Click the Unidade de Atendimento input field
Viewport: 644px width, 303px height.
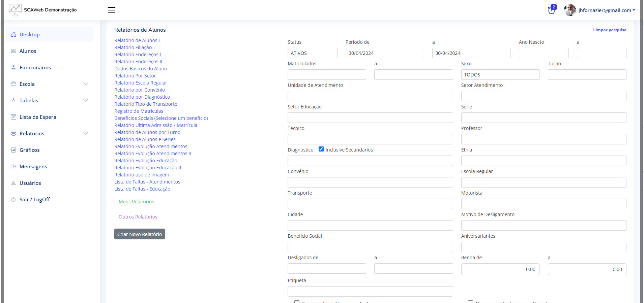(370, 96)
